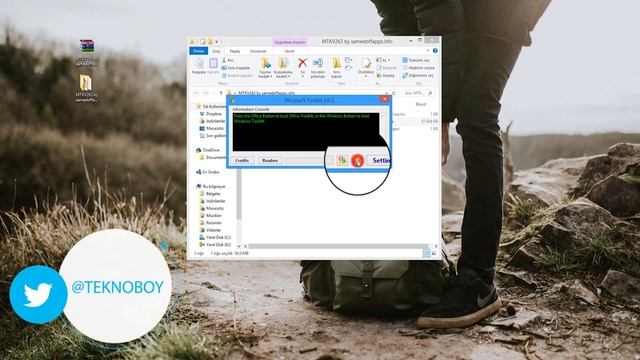Select Yerel Disk (C:) drive
This screenshot has height=360, width=640.
click(215, 237)
